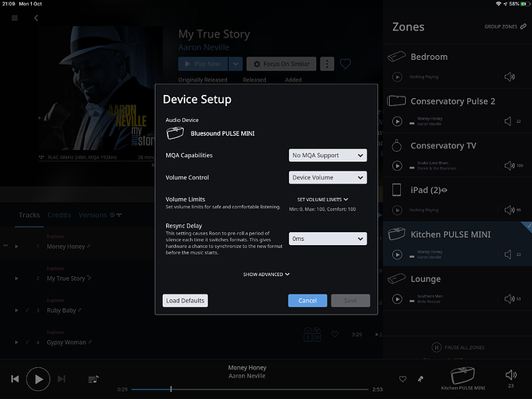532x399 pixels.
Task: Expand Show Advanced settings
Action: pos(266,275)
